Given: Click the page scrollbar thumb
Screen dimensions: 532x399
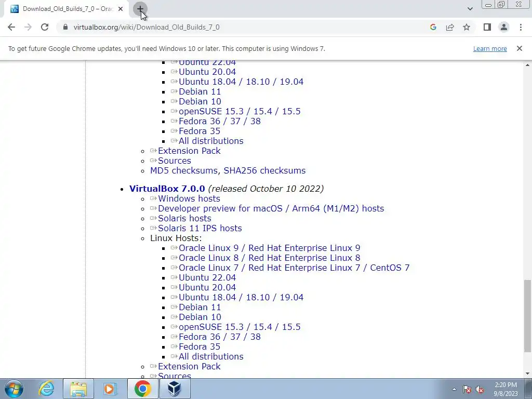Looking at the screenshot, I should tap(527, 316).
